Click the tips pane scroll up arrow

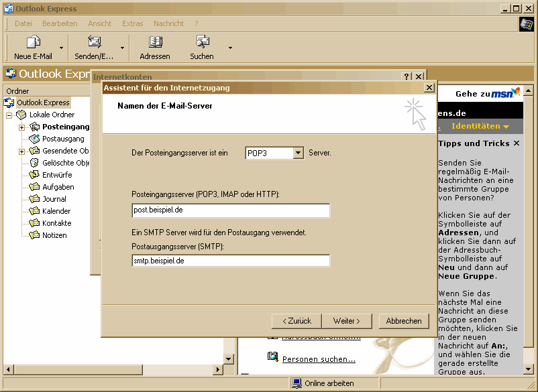coord(529,91)
